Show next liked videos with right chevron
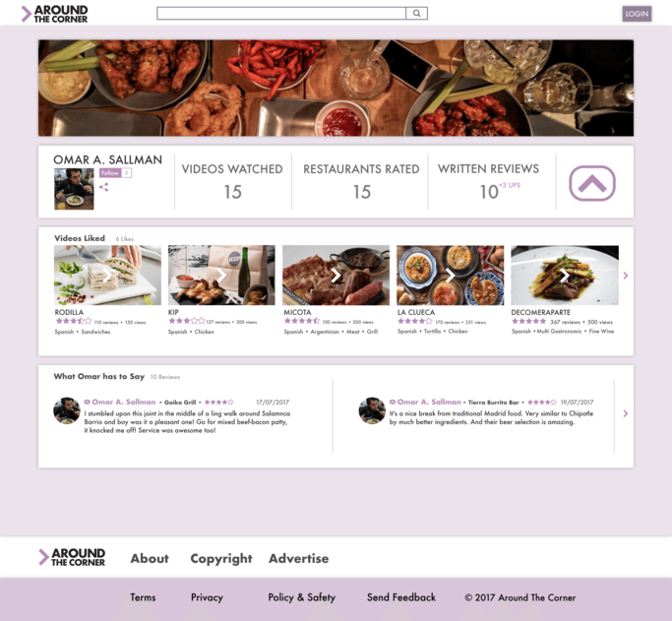672x621 pixels. click(x=626, y=276)
